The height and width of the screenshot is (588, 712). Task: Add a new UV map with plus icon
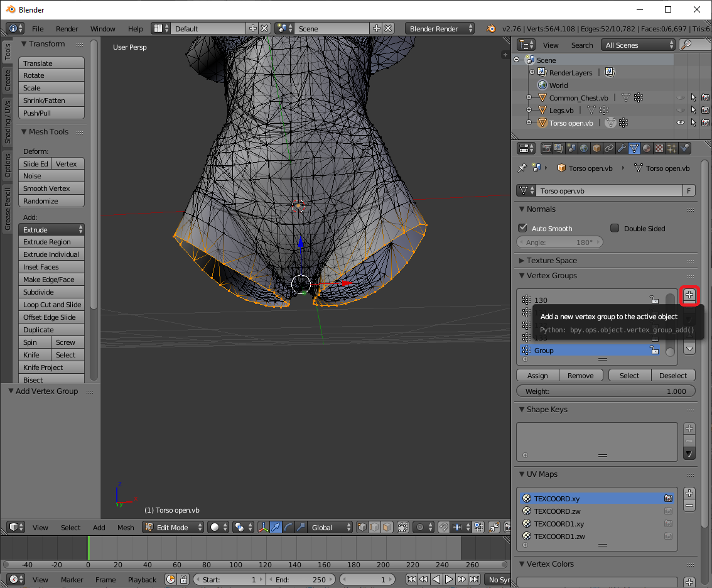point(689,494)
